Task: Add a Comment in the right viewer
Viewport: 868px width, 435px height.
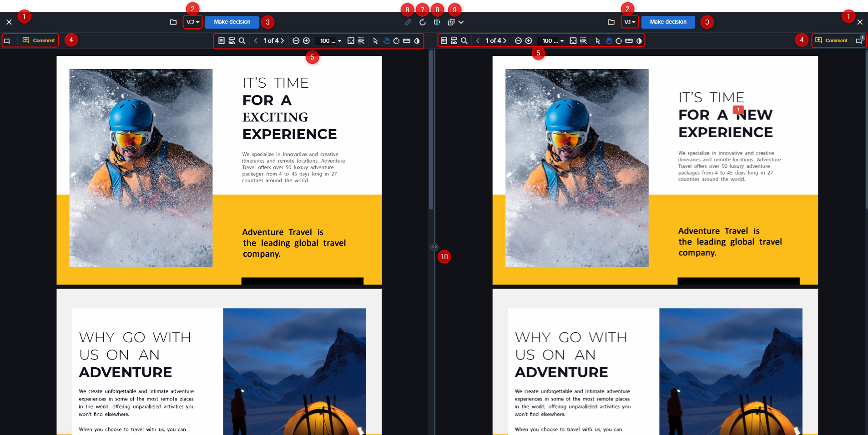Action: 831,40
